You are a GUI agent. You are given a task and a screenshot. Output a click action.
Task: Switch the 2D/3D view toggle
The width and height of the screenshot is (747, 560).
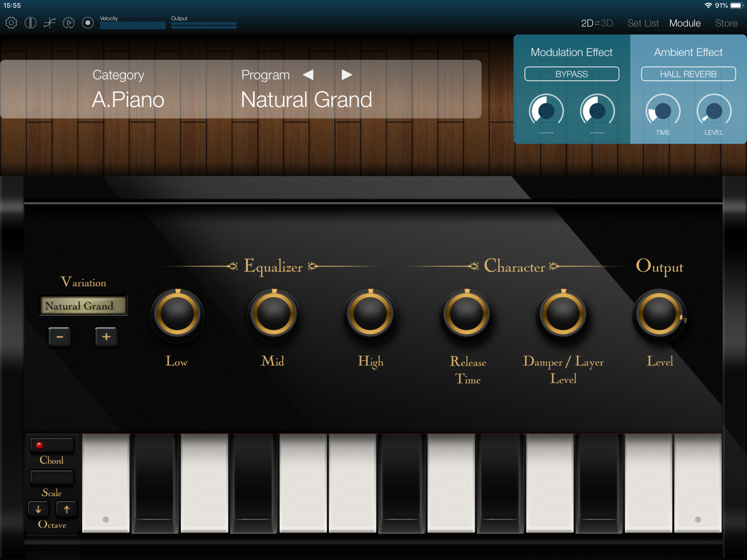(x=597, y=23)
